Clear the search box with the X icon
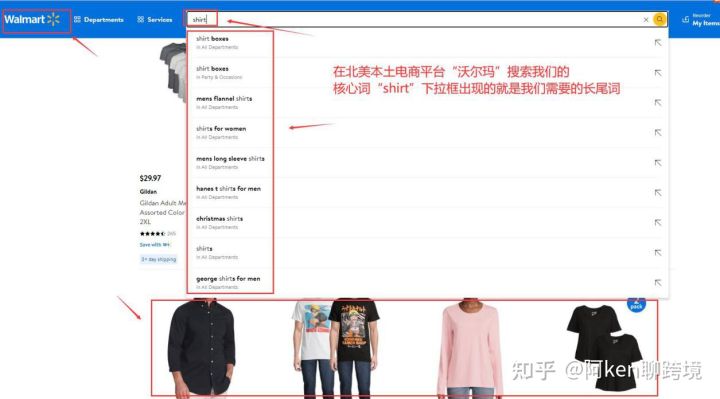Image resolution: width=720 pixels, height=399 pixels. pos(646,20)
